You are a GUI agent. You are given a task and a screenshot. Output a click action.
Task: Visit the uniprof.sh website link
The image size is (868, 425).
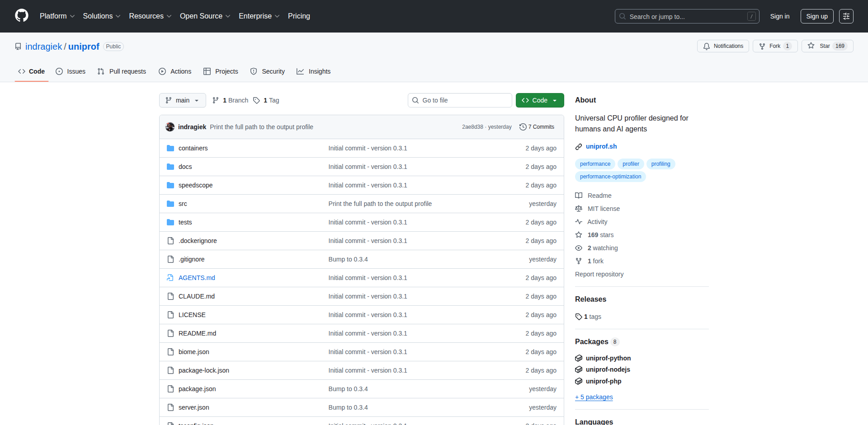pyautogui.click(x=601, y=146)
